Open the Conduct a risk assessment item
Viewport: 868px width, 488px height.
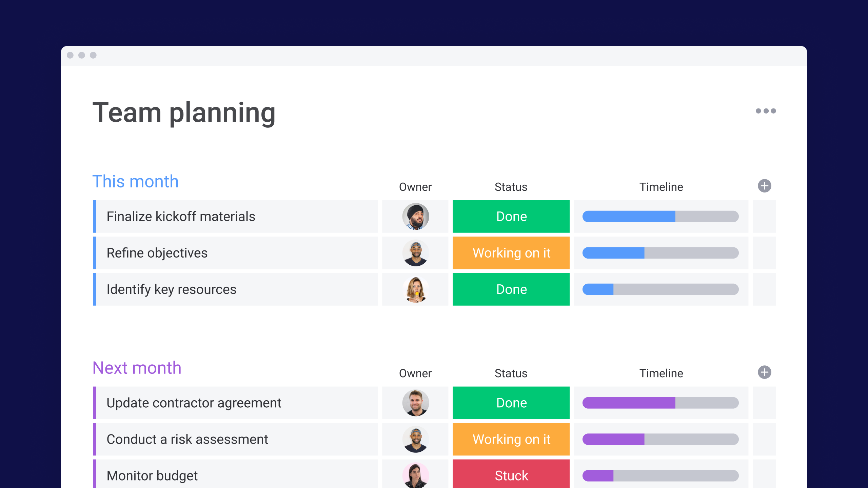187,439
